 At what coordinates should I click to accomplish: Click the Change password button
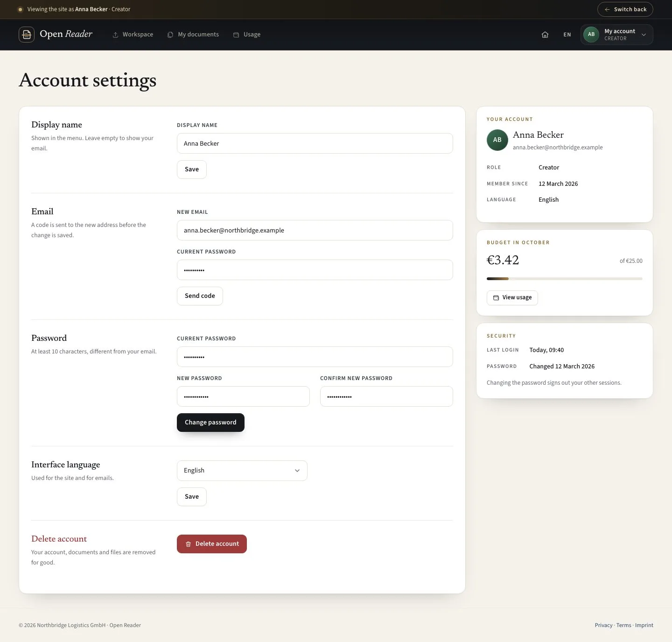(x=210, y=423)
